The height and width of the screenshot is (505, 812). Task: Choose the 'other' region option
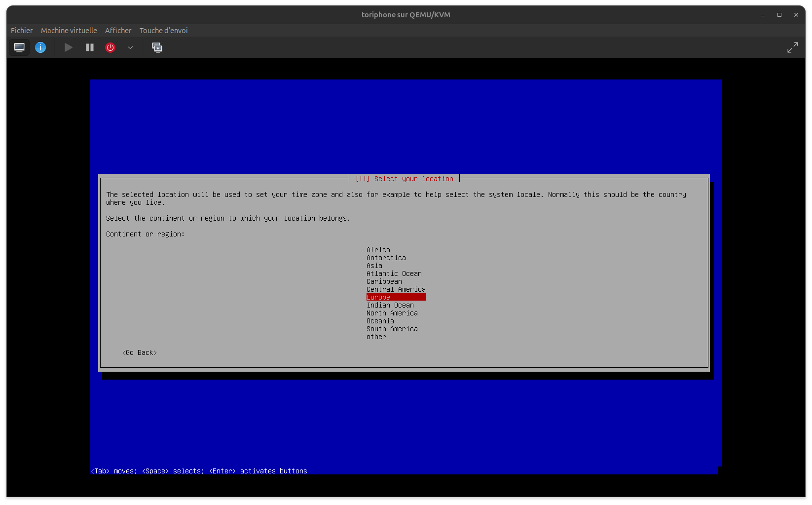[376, 337]
